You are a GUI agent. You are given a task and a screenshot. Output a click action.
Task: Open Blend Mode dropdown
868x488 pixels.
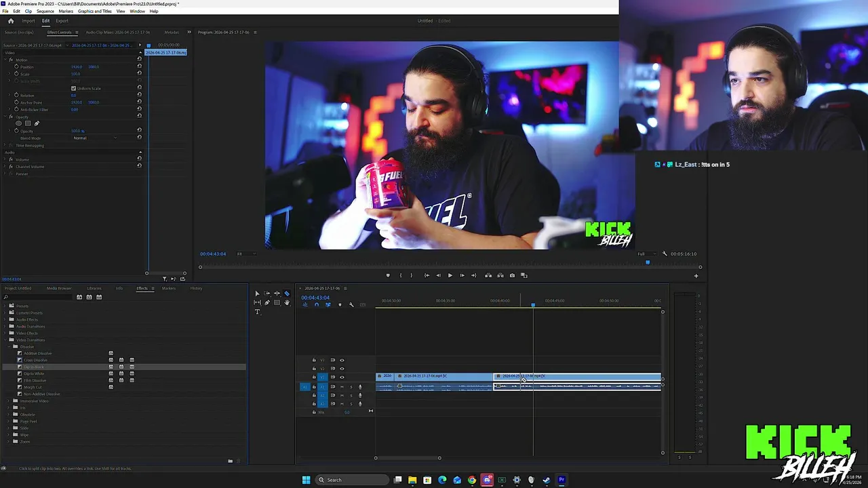(x=95, y=138)
